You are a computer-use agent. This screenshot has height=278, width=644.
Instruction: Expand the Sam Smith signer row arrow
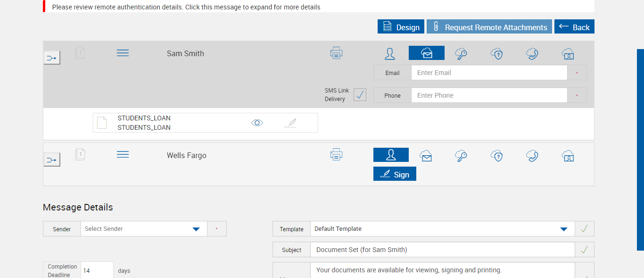(x=52, y=58)
